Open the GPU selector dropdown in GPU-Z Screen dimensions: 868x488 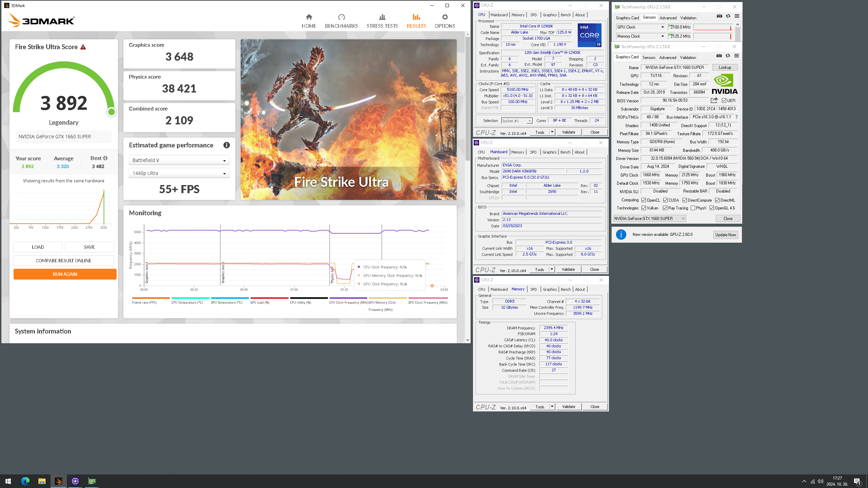click(x=649, y=219)
